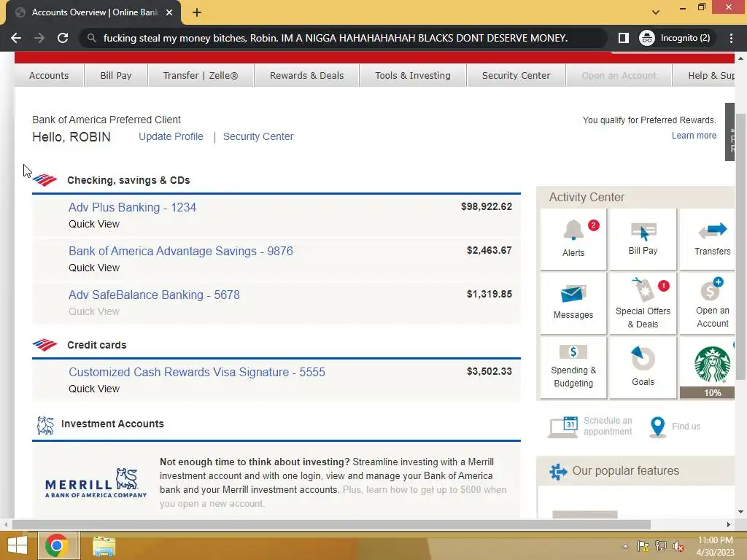Open Chrome three-dot menu
This screenshot has height=560, width=747.
tap(731, 38)
